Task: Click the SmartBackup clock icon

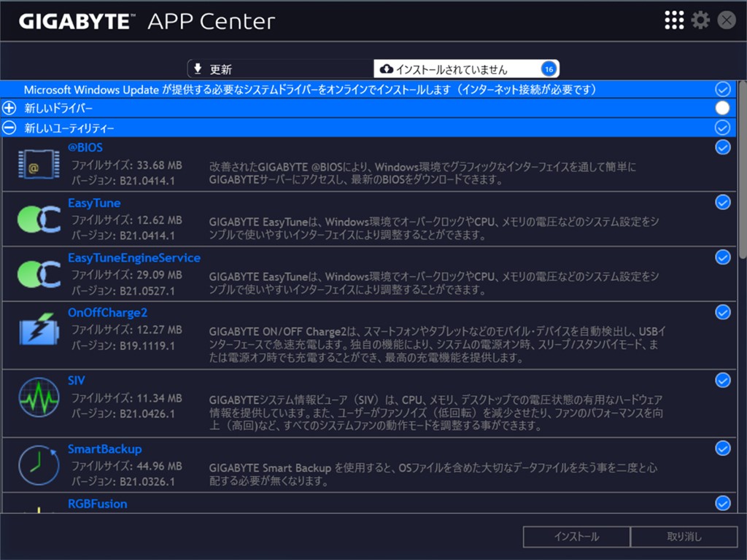Action: [38, 465]
